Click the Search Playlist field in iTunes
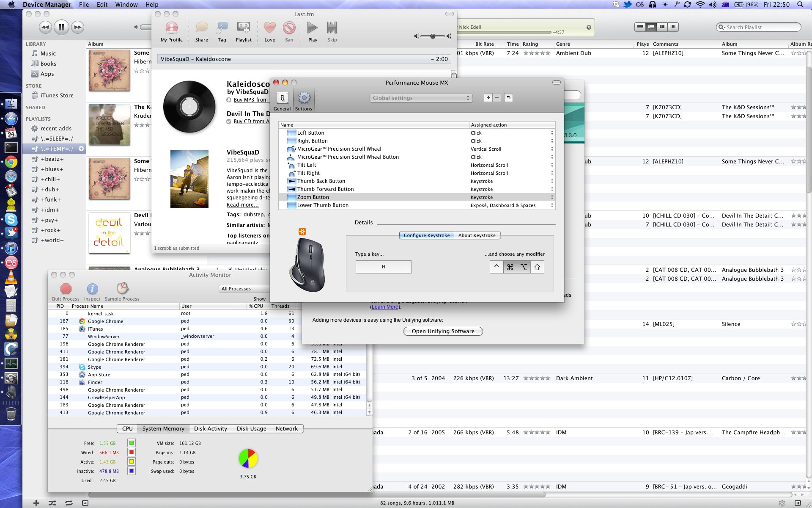Viewport: 812px width, 508px height. (x=759, y=27)
